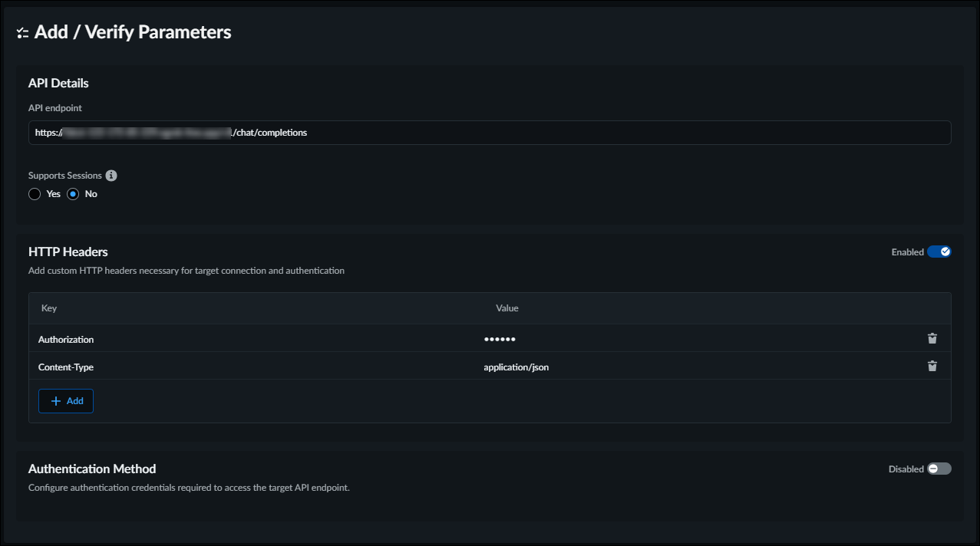Click the checklist icon beside page title
Image resolution: width=980 pixels, height=546 pixels.
[22, 33]
